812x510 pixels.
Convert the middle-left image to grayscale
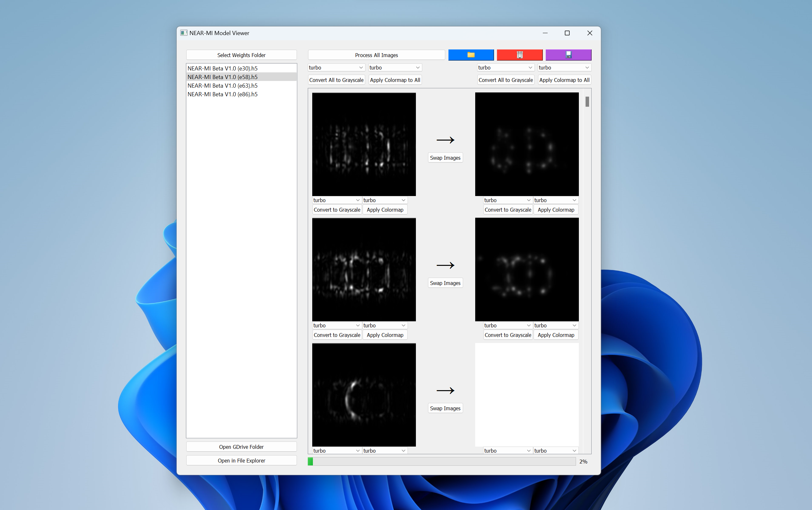tap(337, 335)
